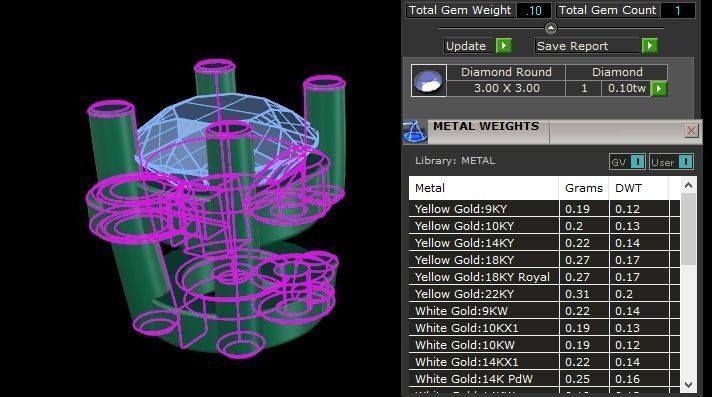Click the Diamond material cell
This screenshot has height=397, width=712.
(x=617, y=72)
